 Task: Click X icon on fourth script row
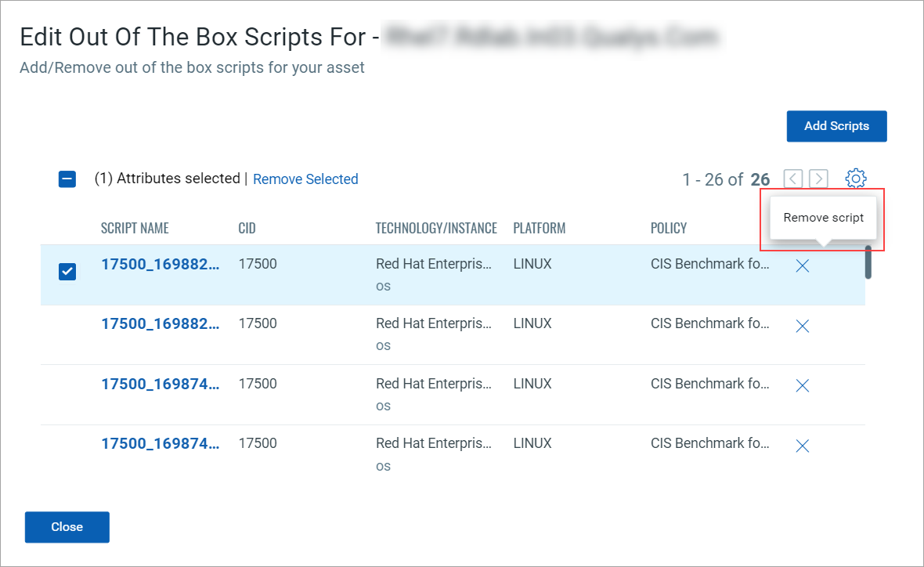click(802, 446)
